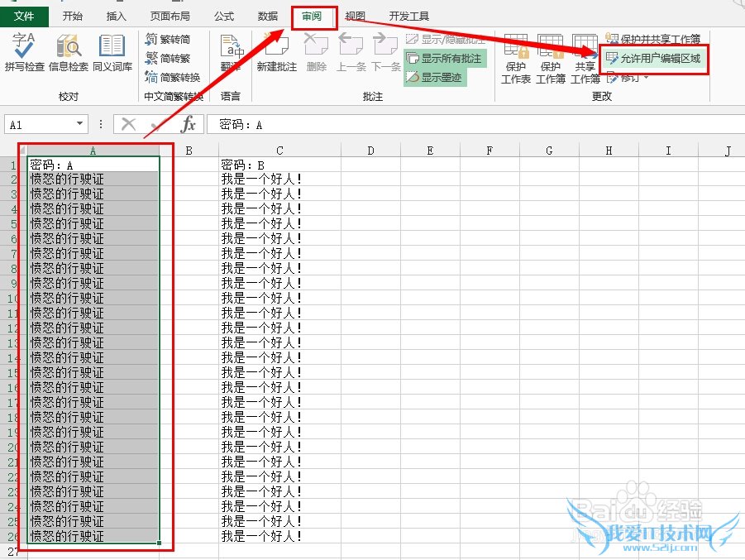Go to next comment 下一条
Screen dimensions: 745x560
(x=386, y=52)
